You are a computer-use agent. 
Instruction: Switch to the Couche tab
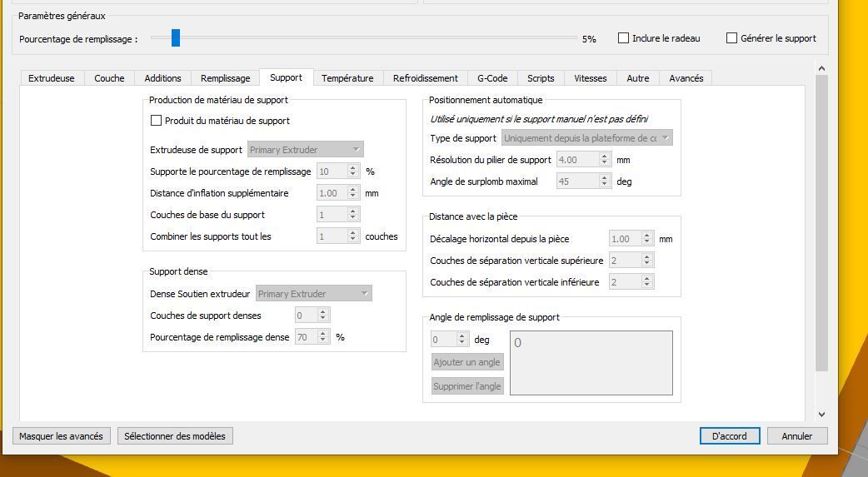click(x=109, y=78)
